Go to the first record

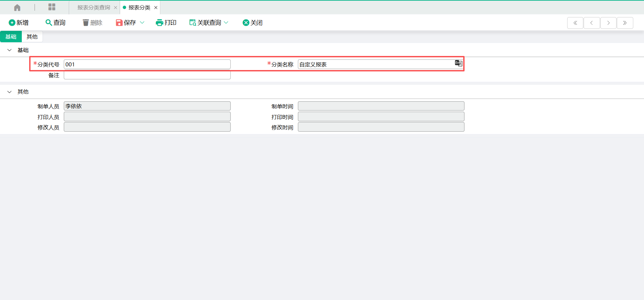point(575,23)
